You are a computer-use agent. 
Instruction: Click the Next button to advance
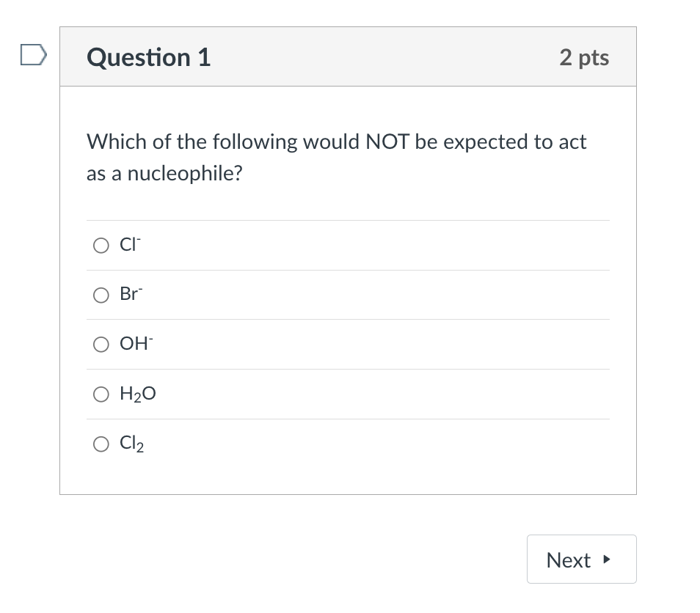pos(581,559)
